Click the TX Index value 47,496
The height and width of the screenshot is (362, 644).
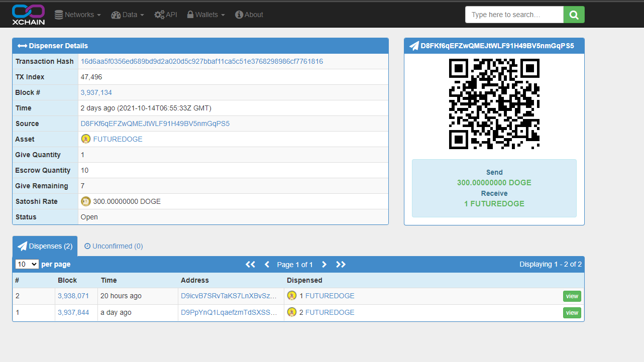pyautogui.click(x=91, y=77)
